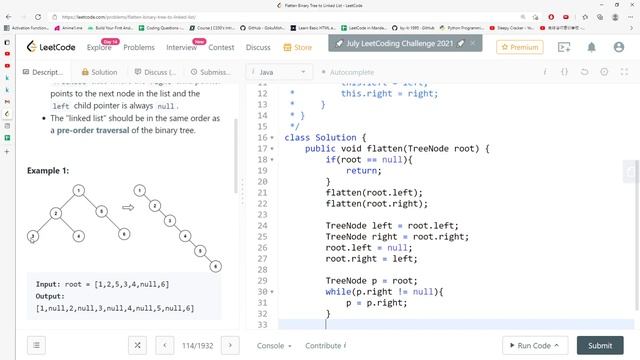
Task: Open the vertical tabs toggle icon at sidebar top
Action: pos(7,42)
